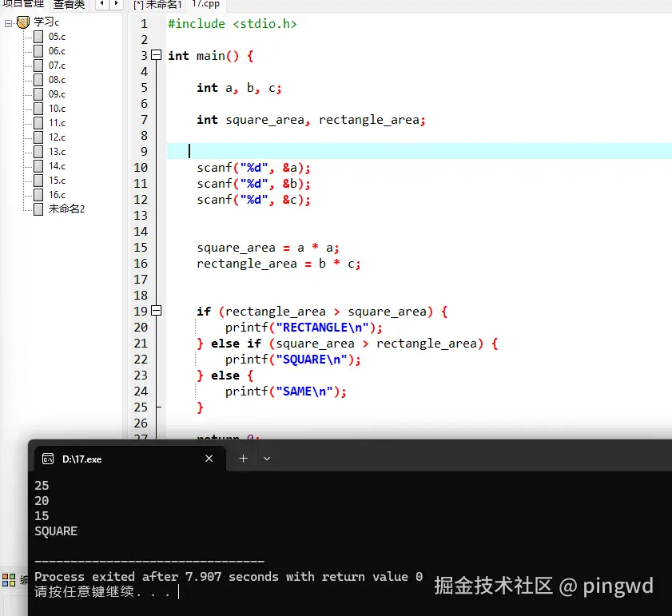Click line number 26 in the gutter
This screenshot has width=672, height=616.
click(x=141, y=423)
